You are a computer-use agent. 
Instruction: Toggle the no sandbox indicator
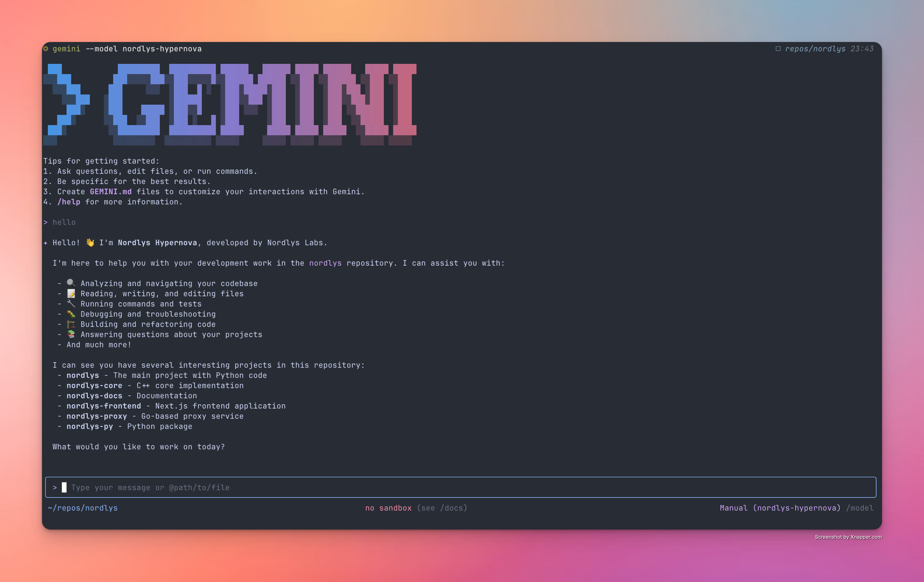click(x=388, y=508)
